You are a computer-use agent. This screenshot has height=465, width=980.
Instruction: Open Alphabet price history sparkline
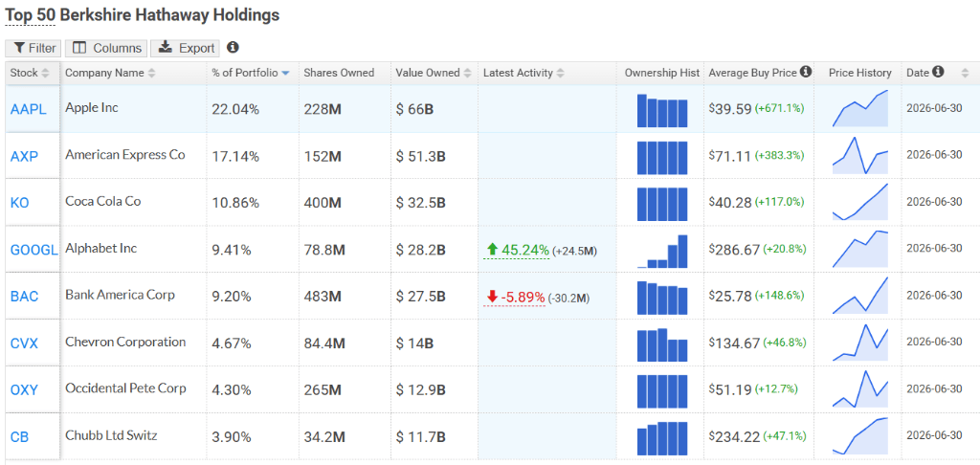[860, 250]
